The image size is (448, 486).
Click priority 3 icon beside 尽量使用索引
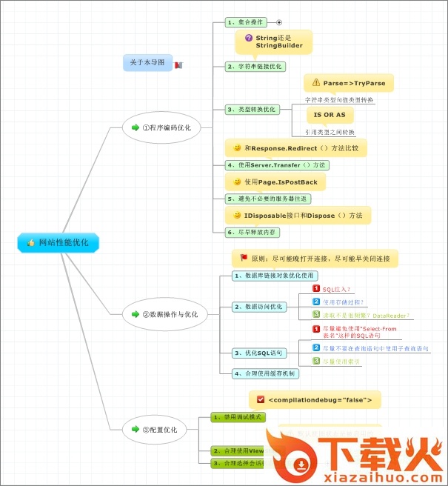tap(316, 361)
